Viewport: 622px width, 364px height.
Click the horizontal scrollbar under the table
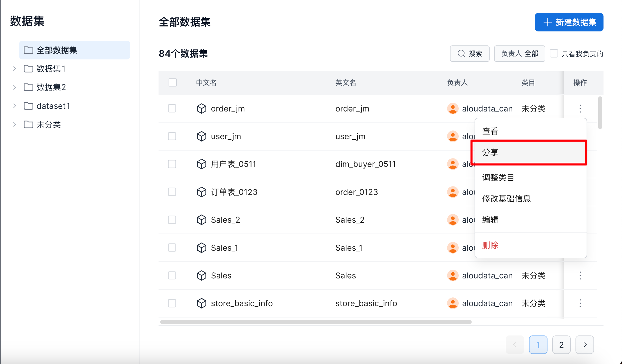pos(316,322)
